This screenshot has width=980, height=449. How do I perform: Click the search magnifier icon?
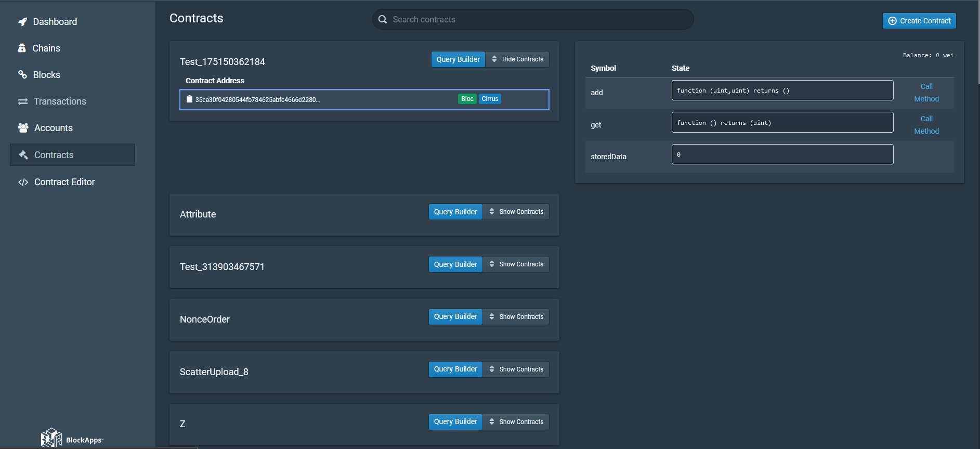383,20
